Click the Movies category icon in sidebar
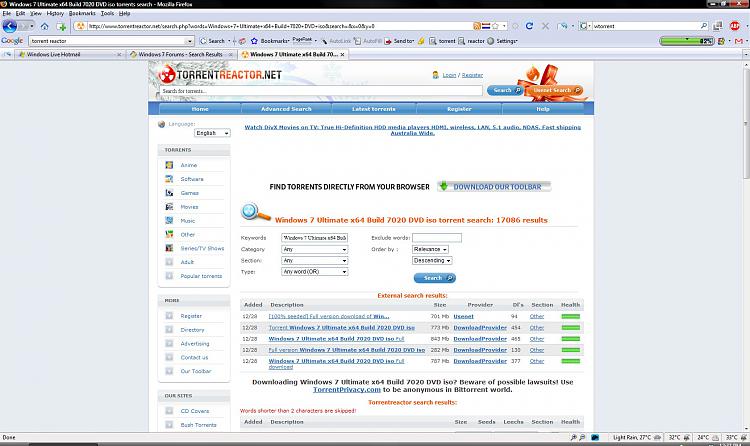The height and width of the screenshot is (446, 750). tap(169, 207)
